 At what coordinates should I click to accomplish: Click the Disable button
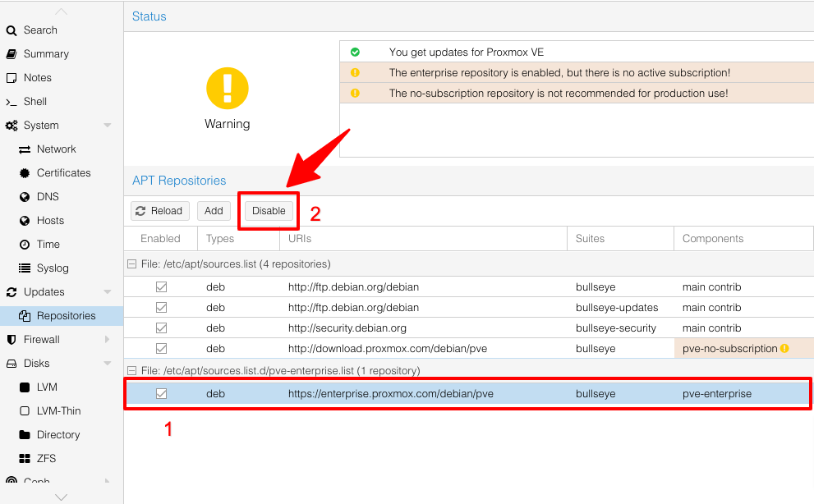269,211
